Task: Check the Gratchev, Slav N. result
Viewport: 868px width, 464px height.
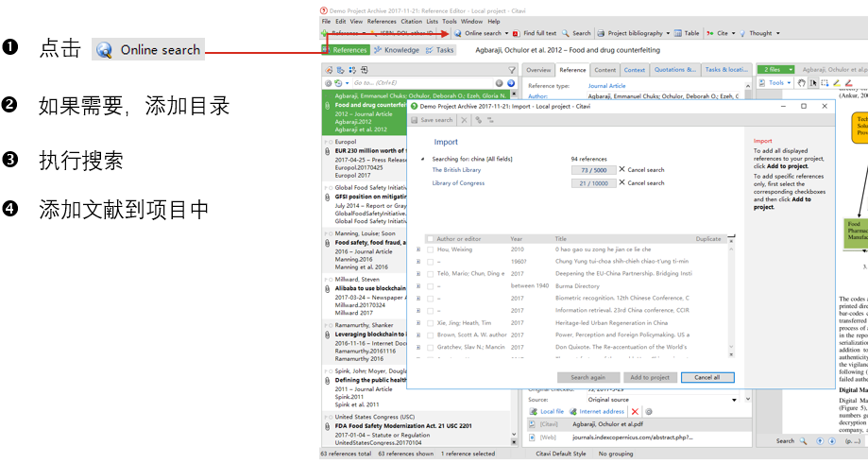Action: coord(430,347)
